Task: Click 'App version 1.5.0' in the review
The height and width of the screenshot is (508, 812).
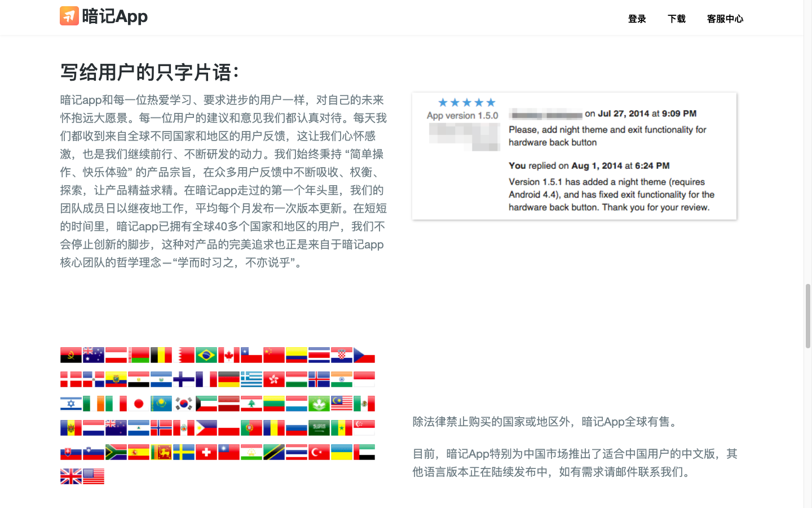Action: pyautogui.click(x=462, y=115)
